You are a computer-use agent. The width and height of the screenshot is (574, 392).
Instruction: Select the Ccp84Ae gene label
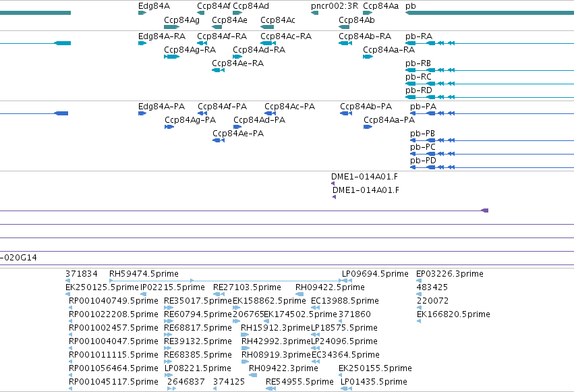[229, 20]
